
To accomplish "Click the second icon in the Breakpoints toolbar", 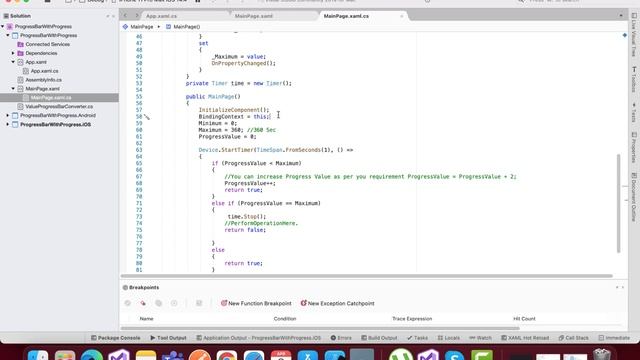I will coord(143,303).
